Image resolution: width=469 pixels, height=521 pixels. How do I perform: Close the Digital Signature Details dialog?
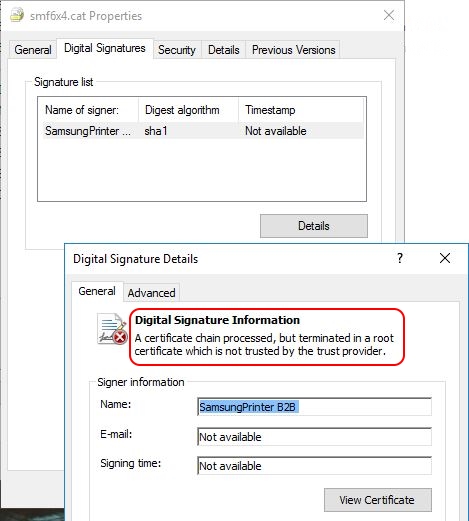(445, 258)
